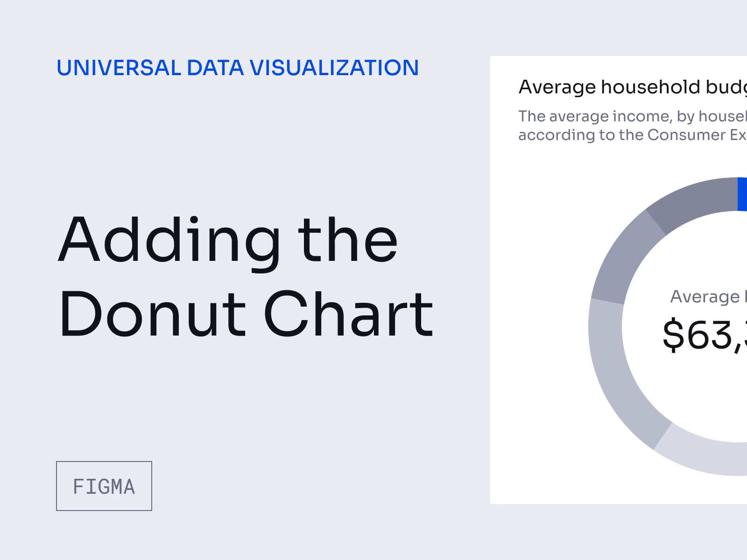
Task: Click the Consumer Ex text line
Action: click(633, 135)
